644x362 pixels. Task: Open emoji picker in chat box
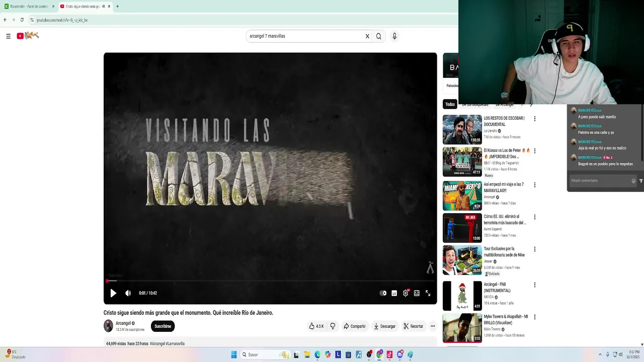tap(633, 181)
